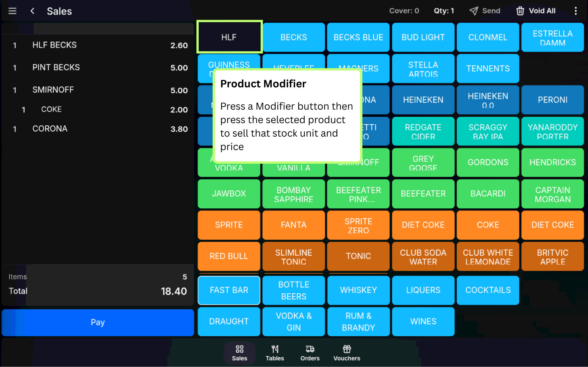Image resolution: width=588 pixels, height=367 pixels.
Task: Add BACARDI rum
Action: (488, 194)
